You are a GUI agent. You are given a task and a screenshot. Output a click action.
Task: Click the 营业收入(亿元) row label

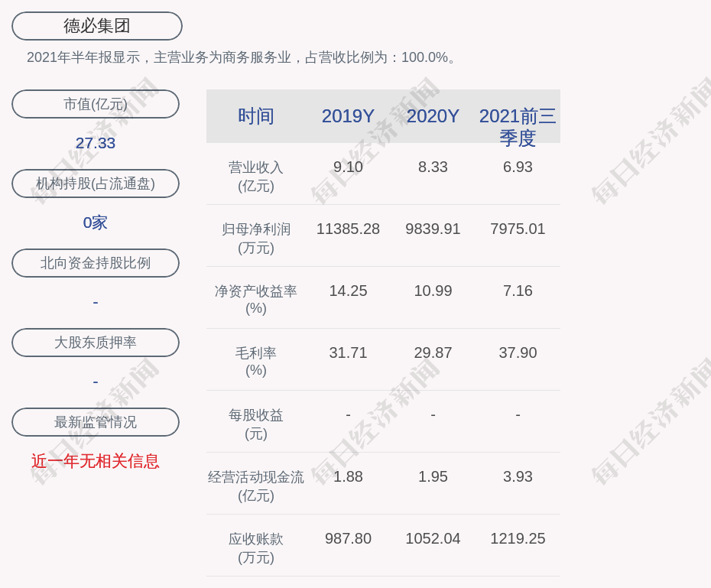tap(256, 177)
